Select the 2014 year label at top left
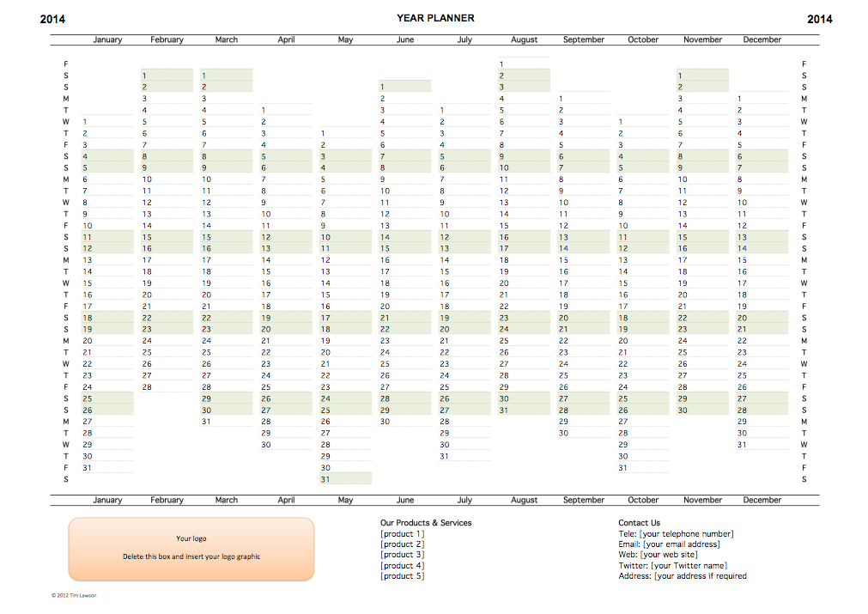The image size is (868, 614). 52,19
